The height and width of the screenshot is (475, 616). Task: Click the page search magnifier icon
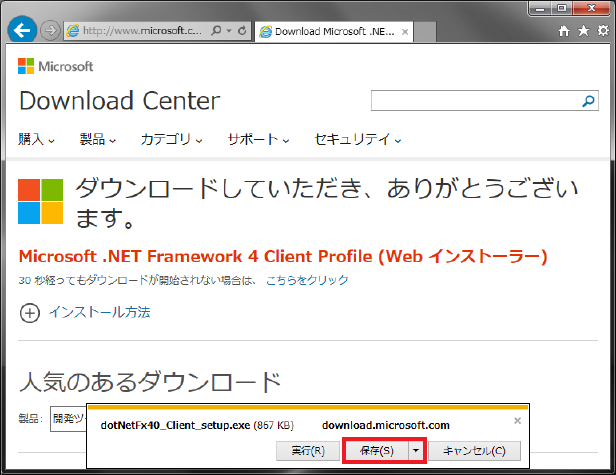coord(588,101)
